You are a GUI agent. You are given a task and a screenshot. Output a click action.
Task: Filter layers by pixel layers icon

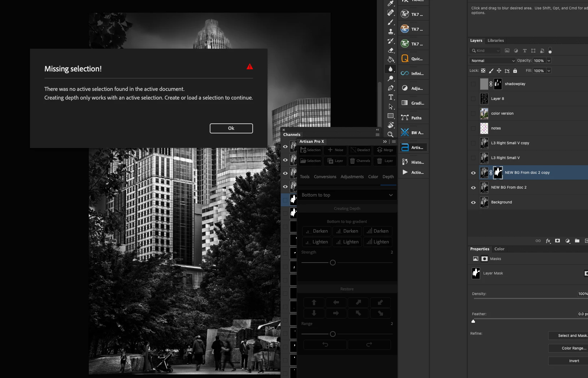pos(507,51)
